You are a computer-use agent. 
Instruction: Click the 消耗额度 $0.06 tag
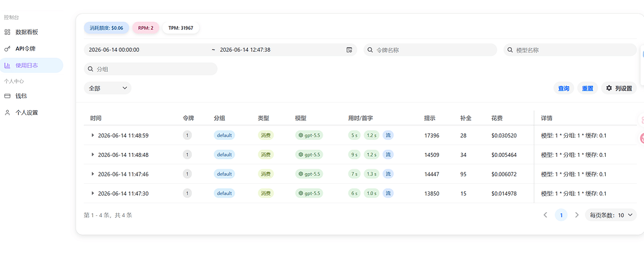pyautogui.click(x=106, y=28)
